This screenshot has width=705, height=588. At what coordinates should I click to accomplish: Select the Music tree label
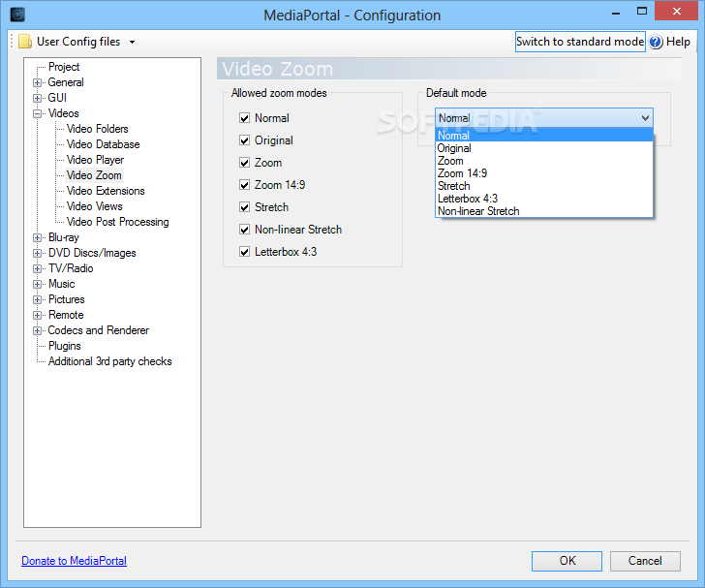click(62, 284)
